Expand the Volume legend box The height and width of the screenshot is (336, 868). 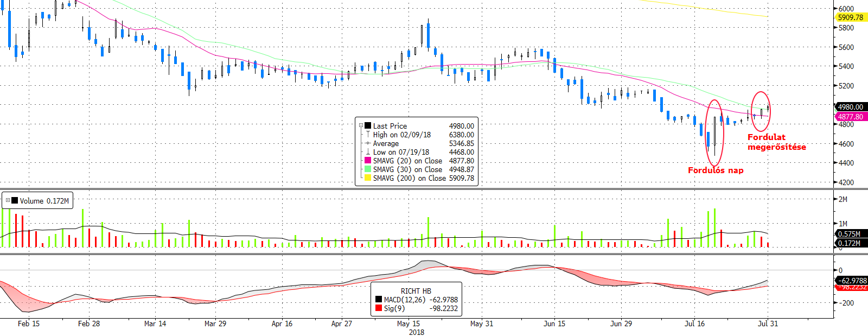click(x=8, y=200)
